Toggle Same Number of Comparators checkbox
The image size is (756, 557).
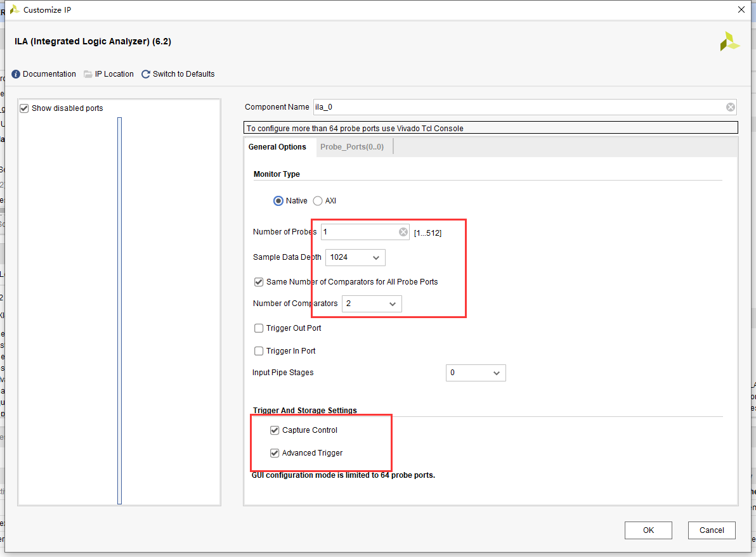[259, 282]
